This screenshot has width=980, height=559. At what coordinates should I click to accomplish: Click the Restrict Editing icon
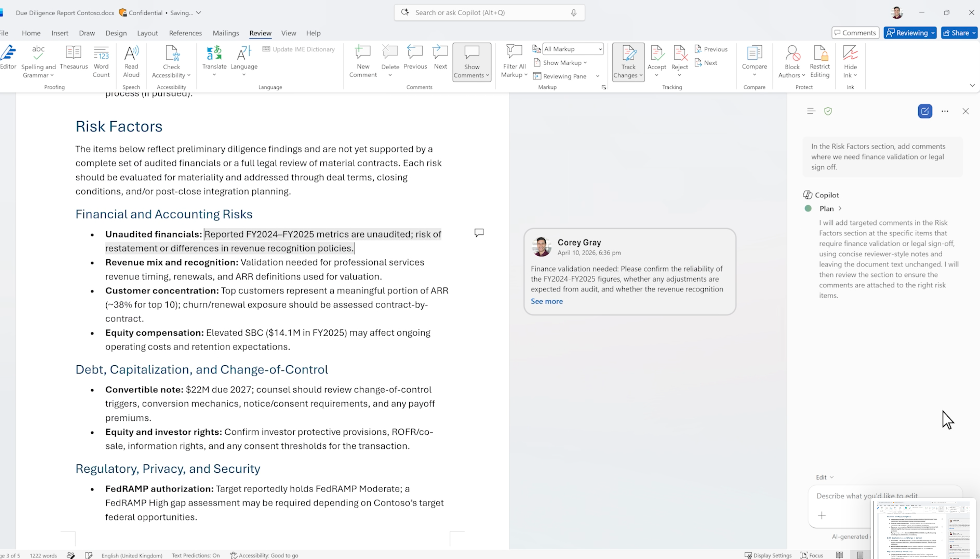click(820, 61)
